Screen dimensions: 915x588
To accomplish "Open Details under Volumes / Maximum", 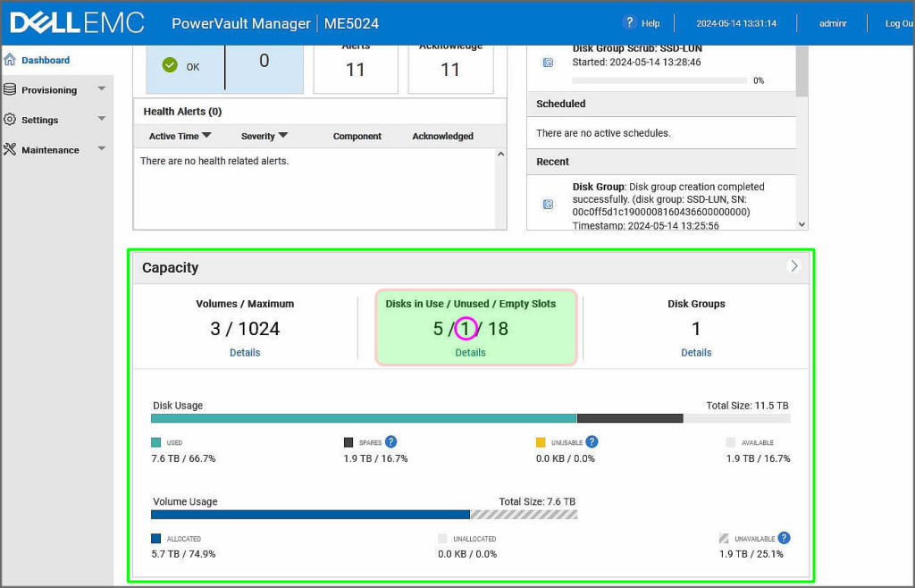I will 245,352.
